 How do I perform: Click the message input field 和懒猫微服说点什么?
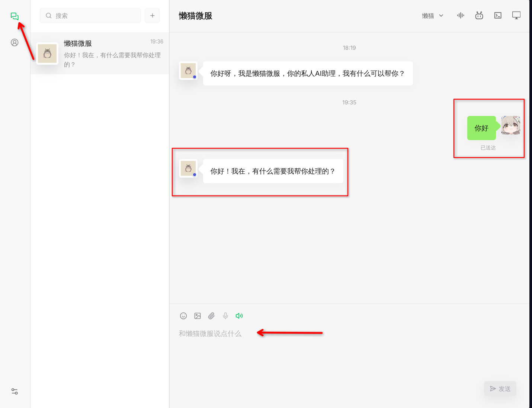coord(350,334)
